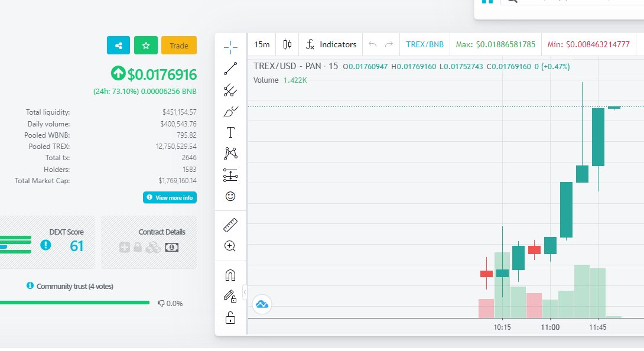This screenshot has height=351, width=644.
Task: Select the zoom in tool
Action: [x=230, y=246]
